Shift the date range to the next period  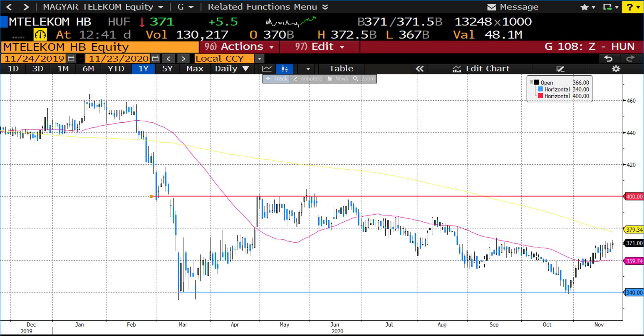point(183,59)
